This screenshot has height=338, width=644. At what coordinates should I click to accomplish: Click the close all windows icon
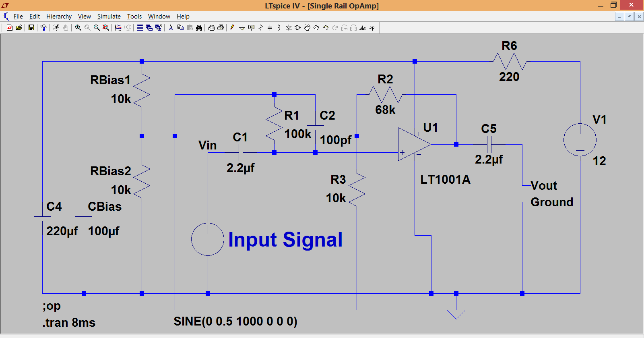coord(159,28)
